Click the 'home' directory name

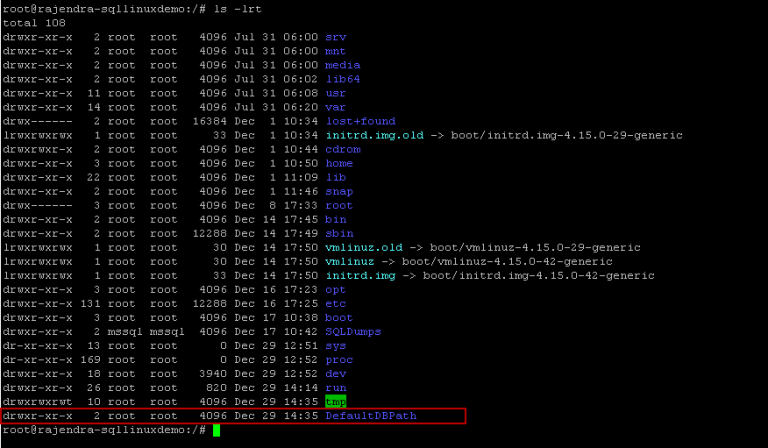tap(339, 164)
